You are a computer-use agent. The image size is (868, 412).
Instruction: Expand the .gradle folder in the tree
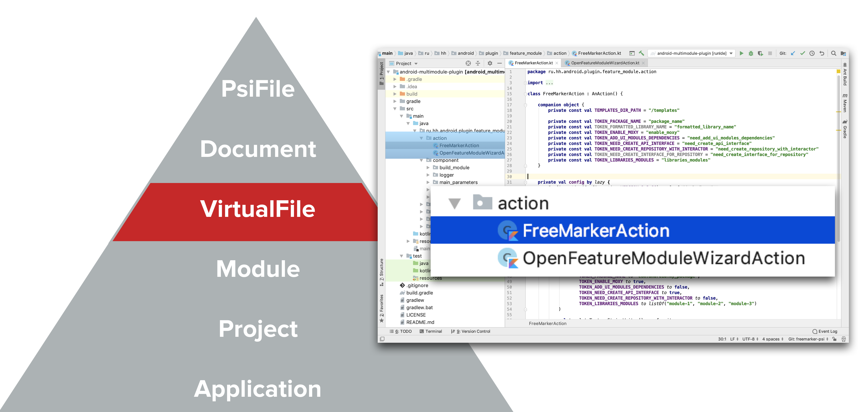[395, 79]
